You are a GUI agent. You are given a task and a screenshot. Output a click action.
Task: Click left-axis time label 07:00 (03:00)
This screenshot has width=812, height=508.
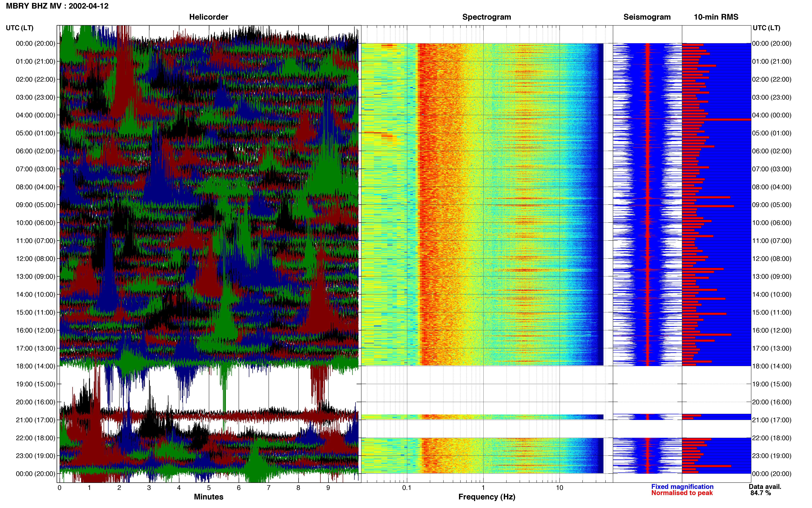36,169
